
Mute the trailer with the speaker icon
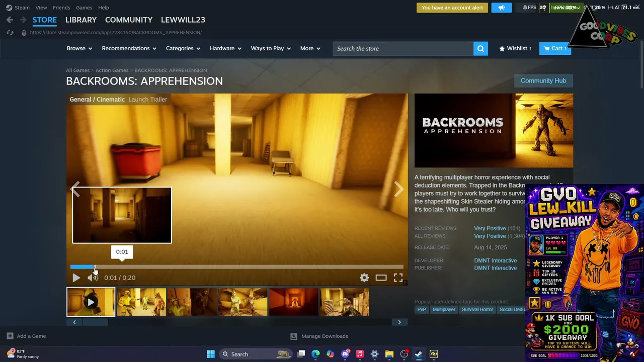[x=92, y=278]
